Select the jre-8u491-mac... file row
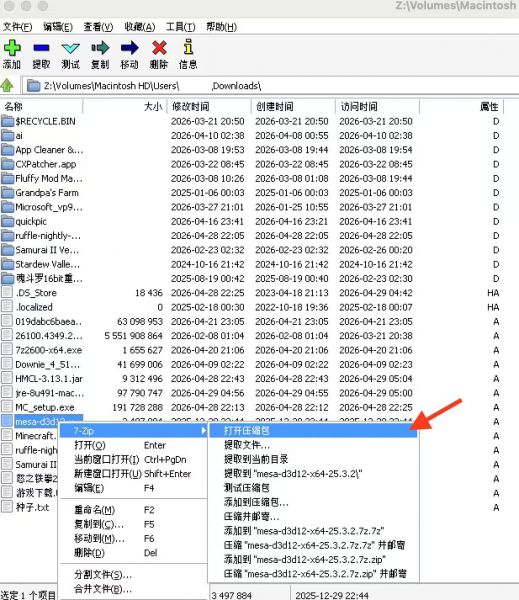This screenshot has width=519, height=600. pyautogui.click(x=252, y=393)
